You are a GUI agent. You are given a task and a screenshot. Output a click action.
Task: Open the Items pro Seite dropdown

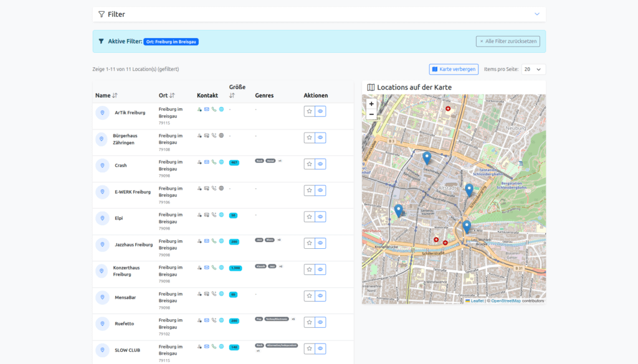pos(533,69)
